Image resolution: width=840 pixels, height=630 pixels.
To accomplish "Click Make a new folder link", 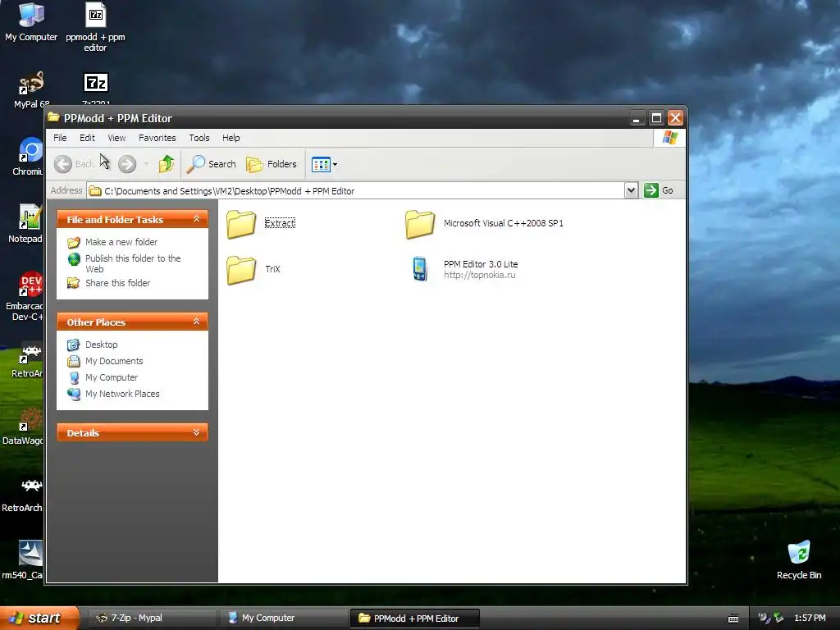I will pyautogui.click(x=121, y=242).
